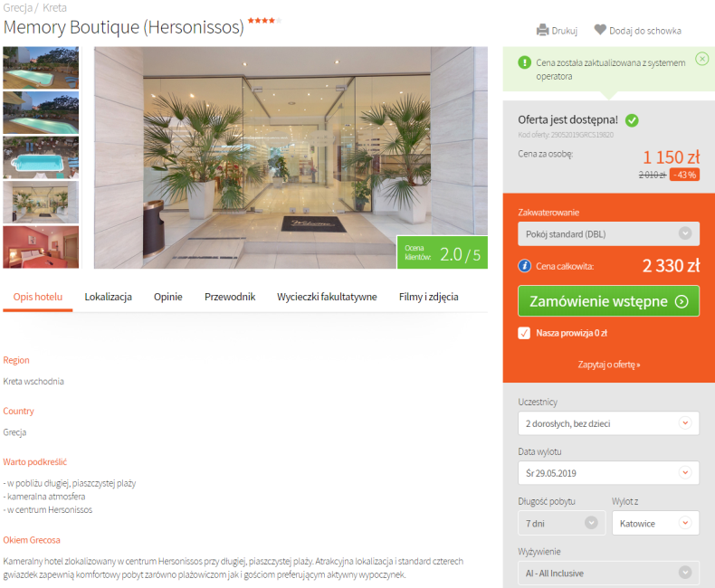Click the printer icon next to Drukuj
This screenshot has height=588, width=715.
(543, 30)
